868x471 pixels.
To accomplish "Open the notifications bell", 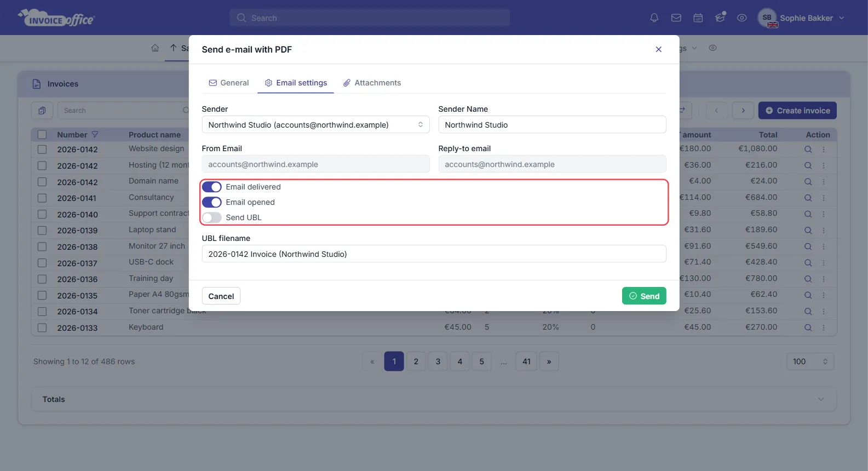I will [654, 18].
